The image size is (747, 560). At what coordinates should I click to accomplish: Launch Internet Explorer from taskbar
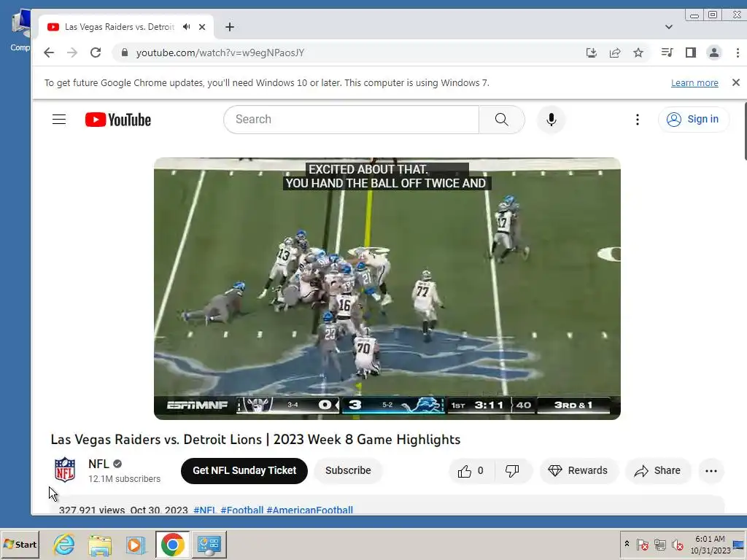point(64,544)
